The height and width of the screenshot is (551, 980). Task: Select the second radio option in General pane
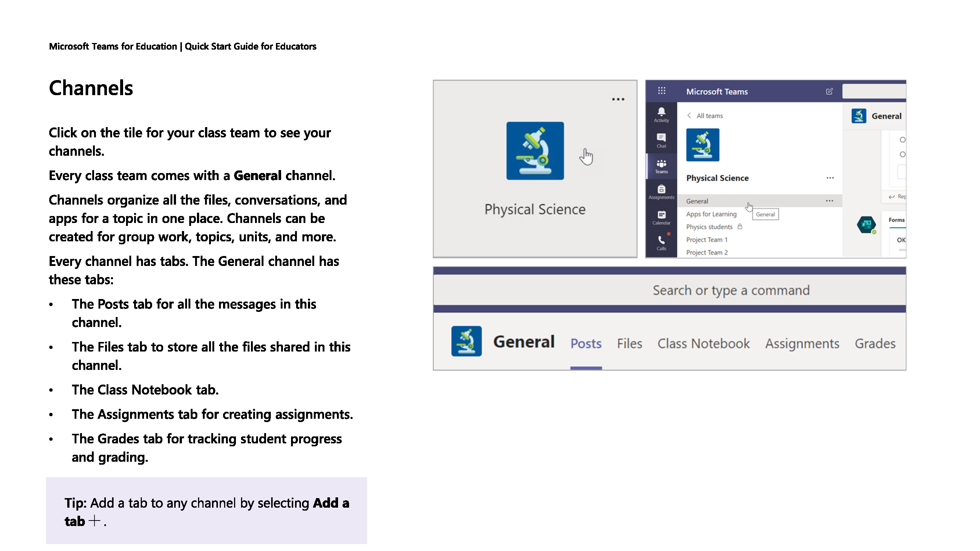pyautogui.click(x=902, y=154)
